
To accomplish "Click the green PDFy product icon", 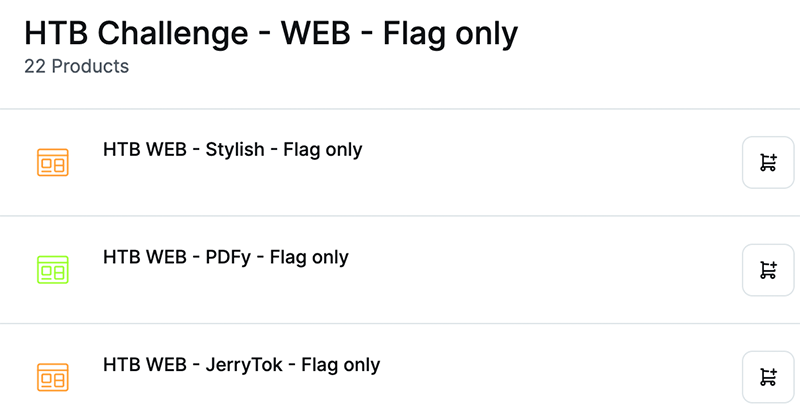I will coord(52,269).
